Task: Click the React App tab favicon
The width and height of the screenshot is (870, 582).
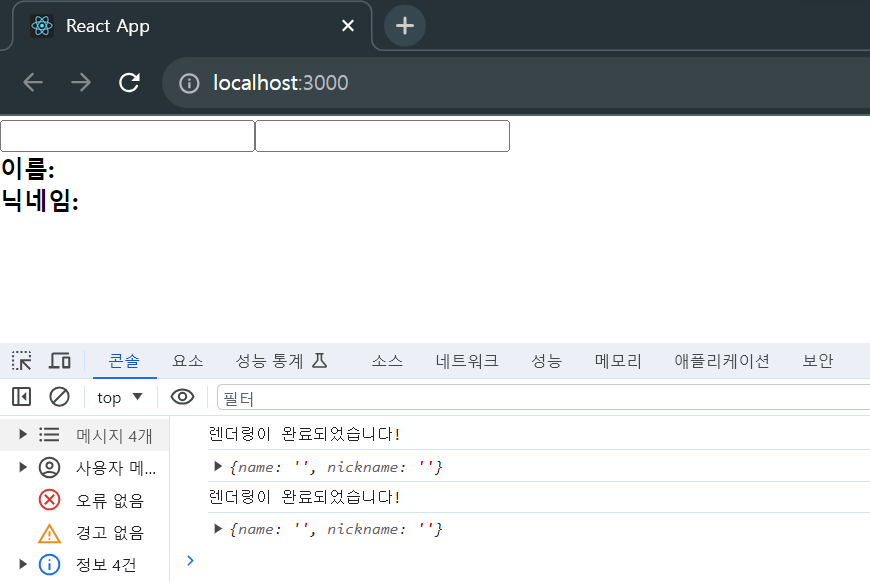Action: 42,26
